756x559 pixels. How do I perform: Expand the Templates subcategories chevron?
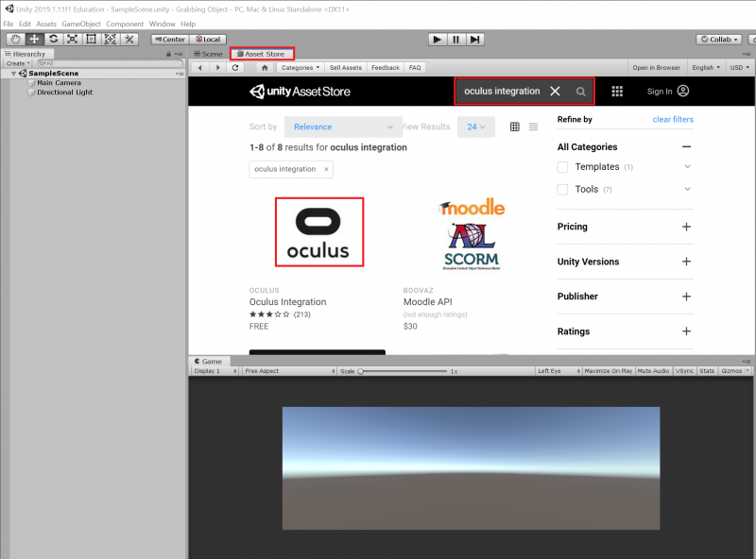[688, 167]
